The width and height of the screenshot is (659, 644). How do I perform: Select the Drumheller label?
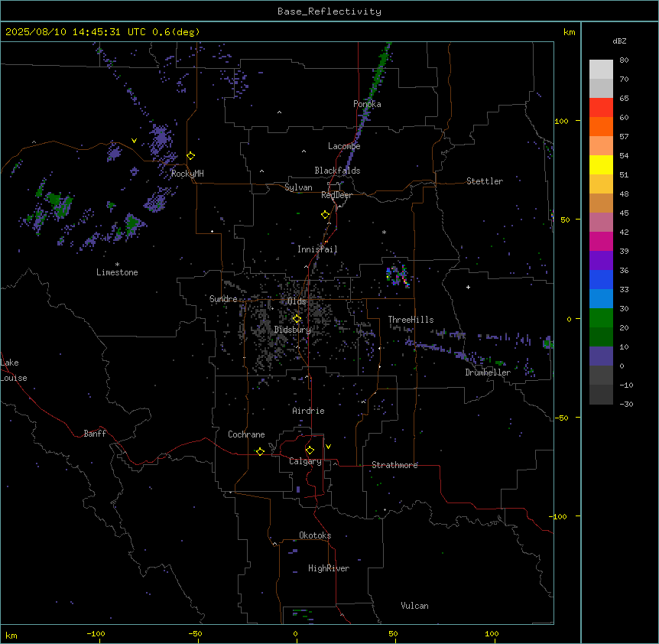point(488,372)
